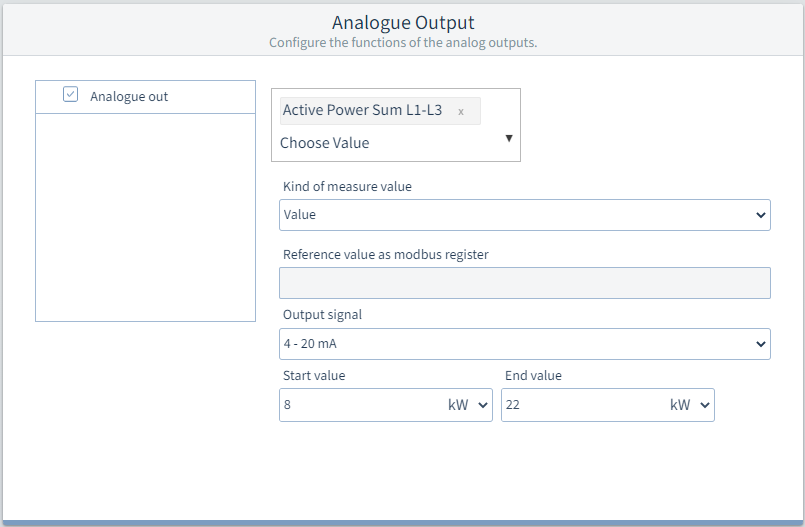Open the Output signal 4 - 20 mA dropdown
The image size is (805, 527).
pos(525,344)
